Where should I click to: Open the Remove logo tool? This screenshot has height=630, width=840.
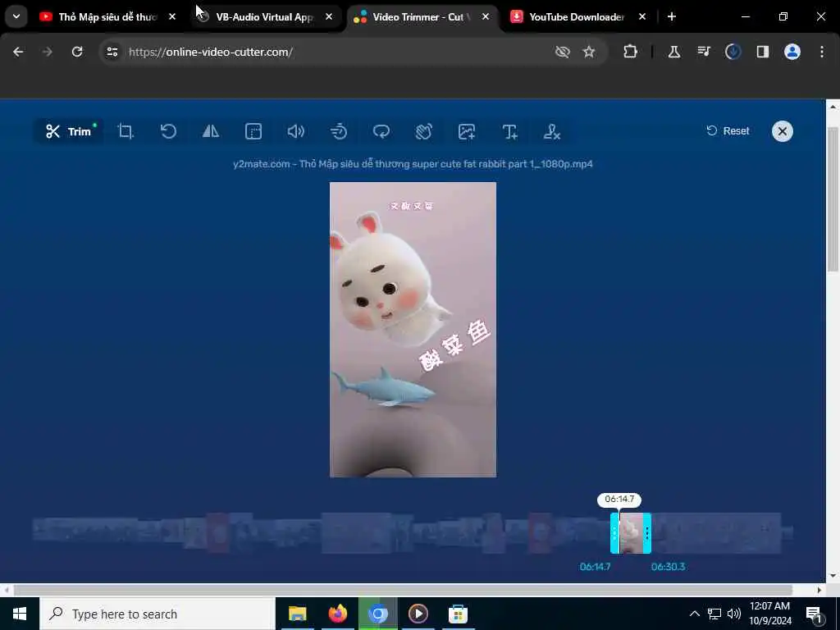[x=552, y=131]
